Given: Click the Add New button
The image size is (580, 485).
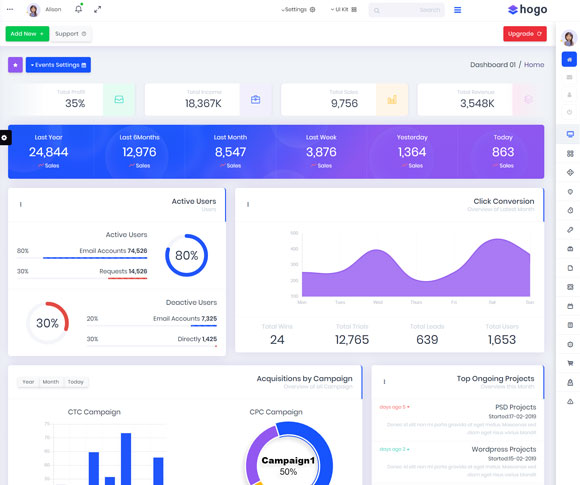Looking at the screenshot, I should click(27, 34).
